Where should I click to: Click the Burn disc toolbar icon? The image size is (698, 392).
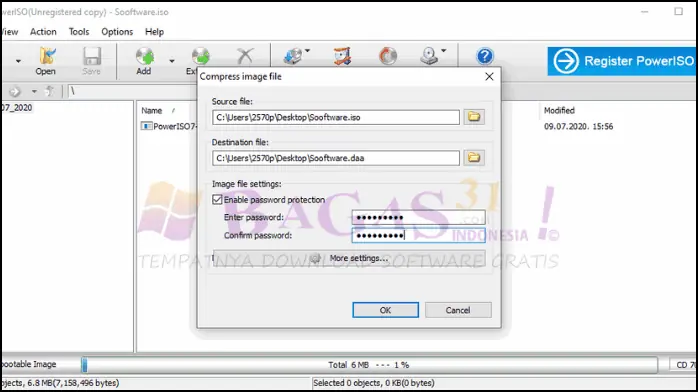[x=388, y=57]
